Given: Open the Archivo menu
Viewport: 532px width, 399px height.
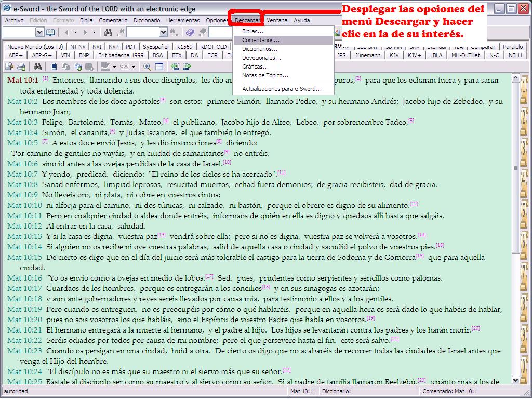Looking at the screenshot, I should [14, 20].
